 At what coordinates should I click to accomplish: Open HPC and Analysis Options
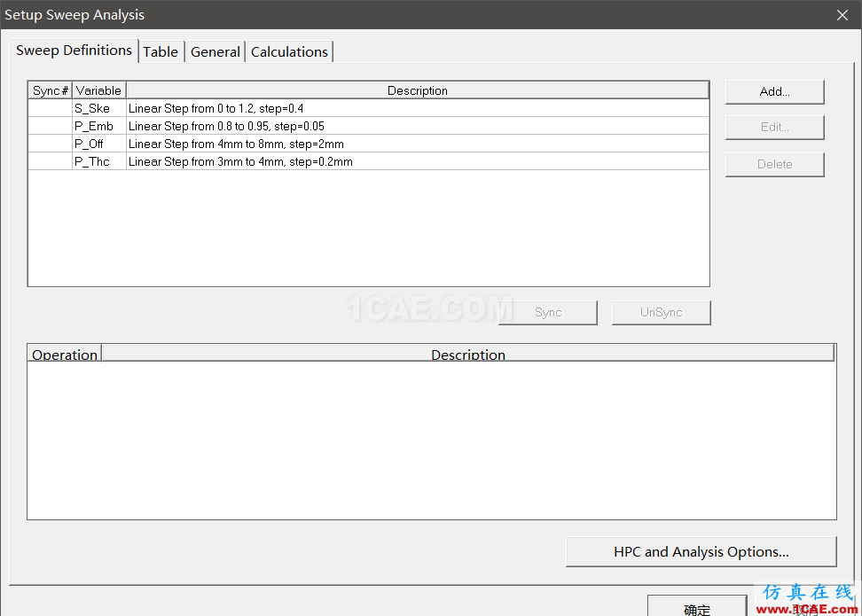tap(701, 551)
